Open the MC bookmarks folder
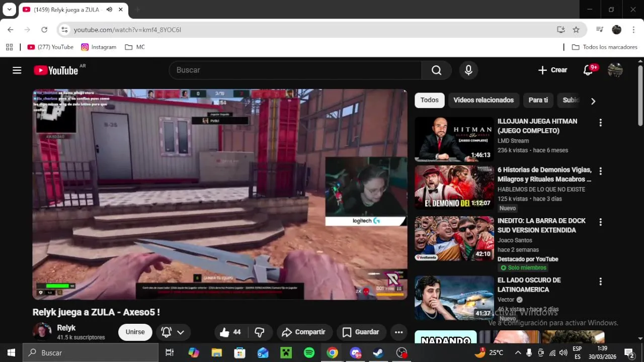The height and width of the screenshot is (362, 644). tap(135, 47)
